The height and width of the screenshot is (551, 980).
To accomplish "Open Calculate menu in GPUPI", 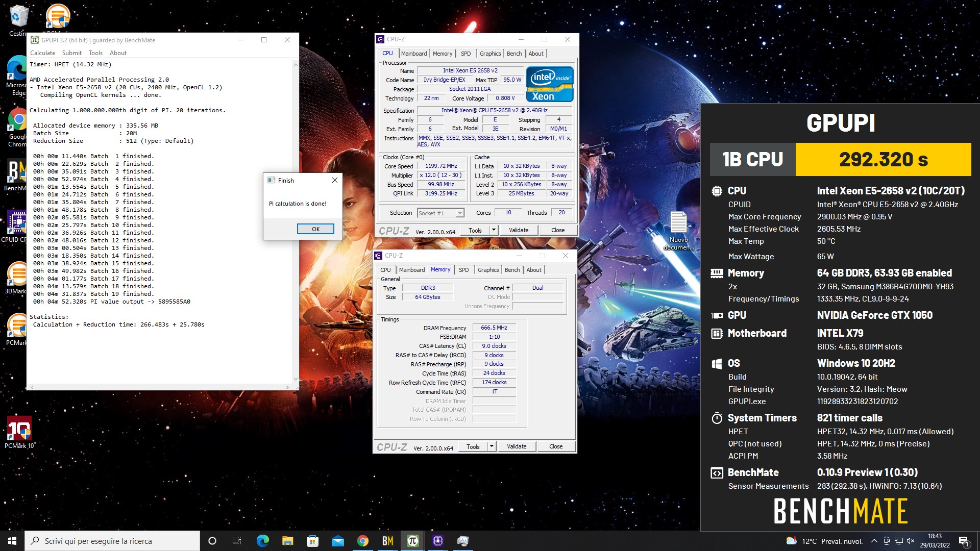I will pyautogui.click(x=42, y=53).
